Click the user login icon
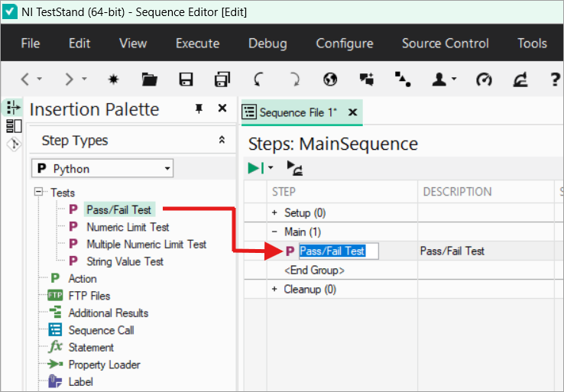The height and width of the screenshot is (392, 564). coord(439,79)
